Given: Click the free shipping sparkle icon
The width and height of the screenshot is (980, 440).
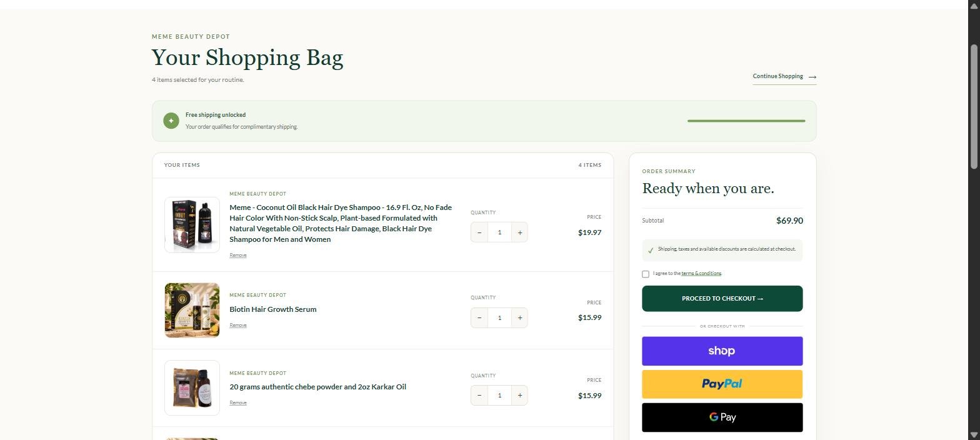Looking at the screenshot, I should click(171, 121).
